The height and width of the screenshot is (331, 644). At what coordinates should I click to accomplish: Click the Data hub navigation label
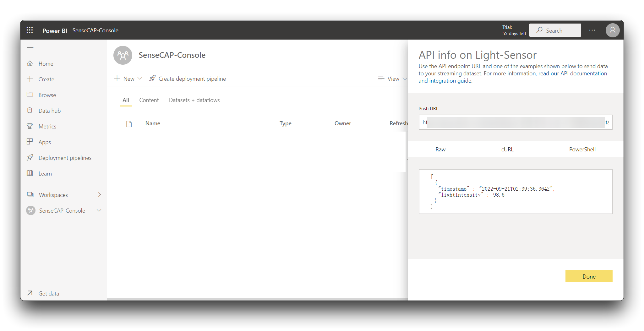coord(50,111)
